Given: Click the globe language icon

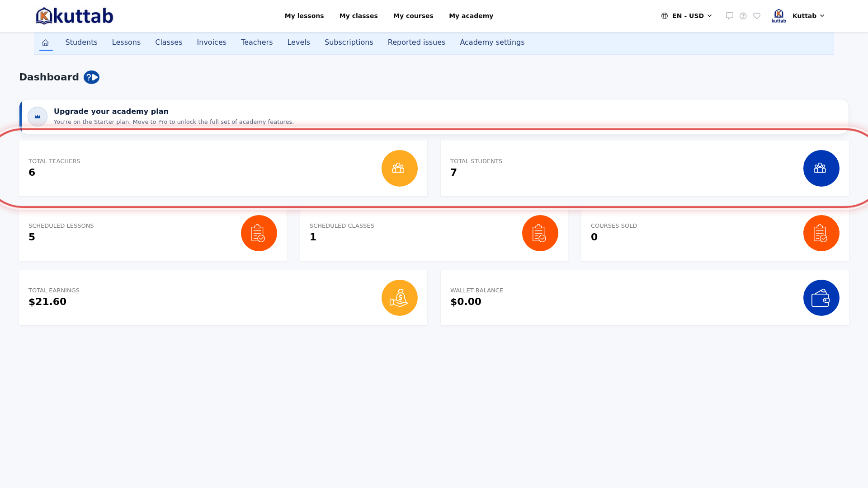Looking at the screenshot, I should pyautogui.click(x=665, y=16).
